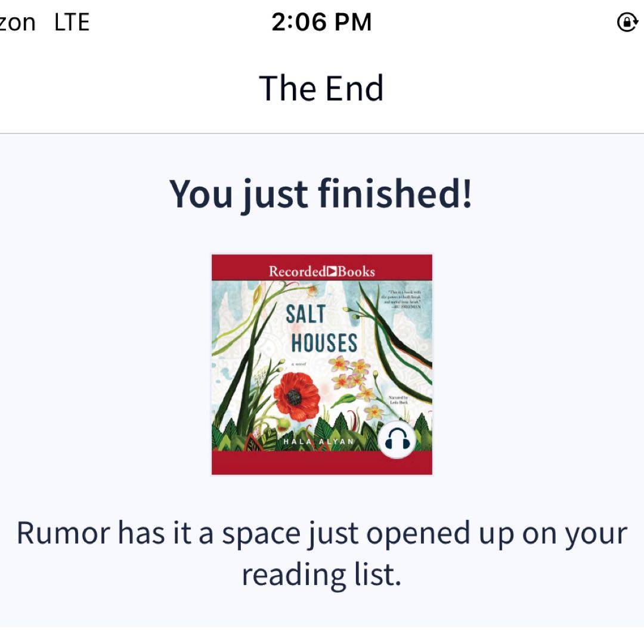
Task: Open the Salt Houses cover thumbnail
Action: tap(321, 364)
